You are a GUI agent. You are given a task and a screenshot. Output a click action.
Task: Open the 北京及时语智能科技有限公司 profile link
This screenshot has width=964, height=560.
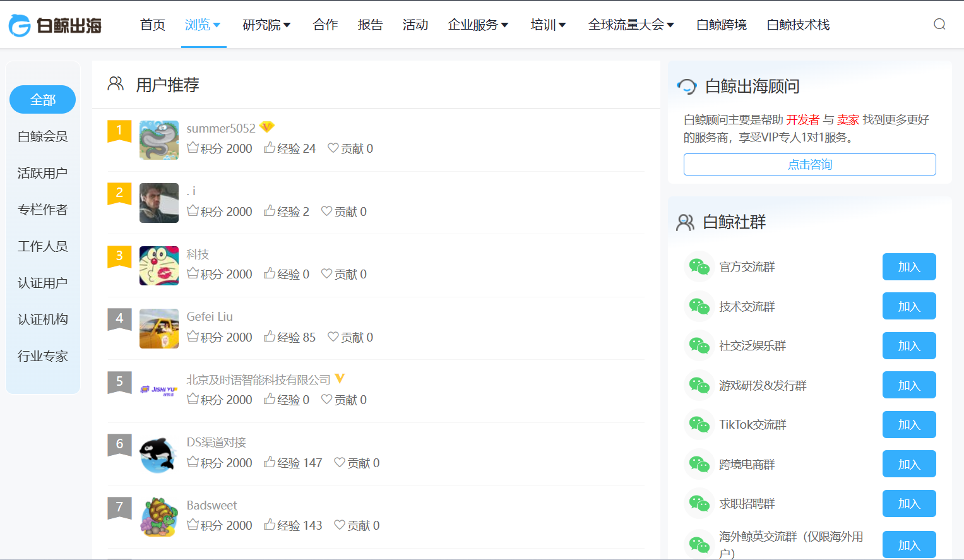(x=259, y=379)
